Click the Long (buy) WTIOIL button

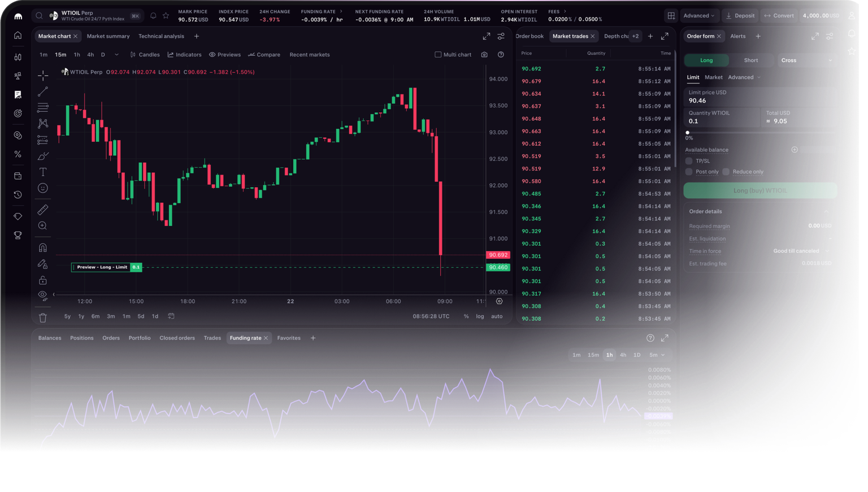click(760, 191)
